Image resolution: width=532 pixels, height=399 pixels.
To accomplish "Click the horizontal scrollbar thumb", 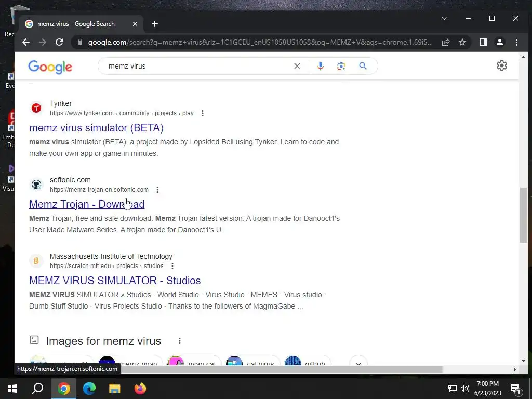I will 282,369.
